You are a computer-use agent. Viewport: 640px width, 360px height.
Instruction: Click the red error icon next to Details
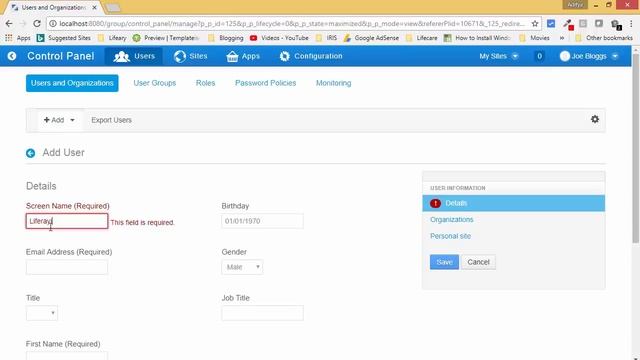coord(435,203)
